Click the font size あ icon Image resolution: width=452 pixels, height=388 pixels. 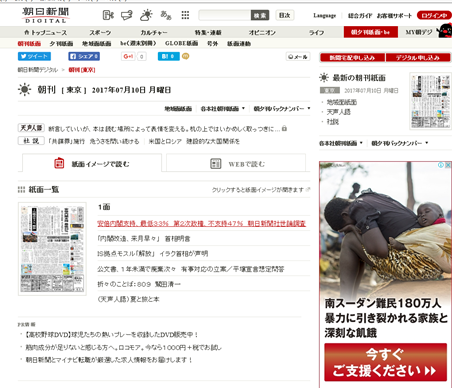tap(166, 15)
